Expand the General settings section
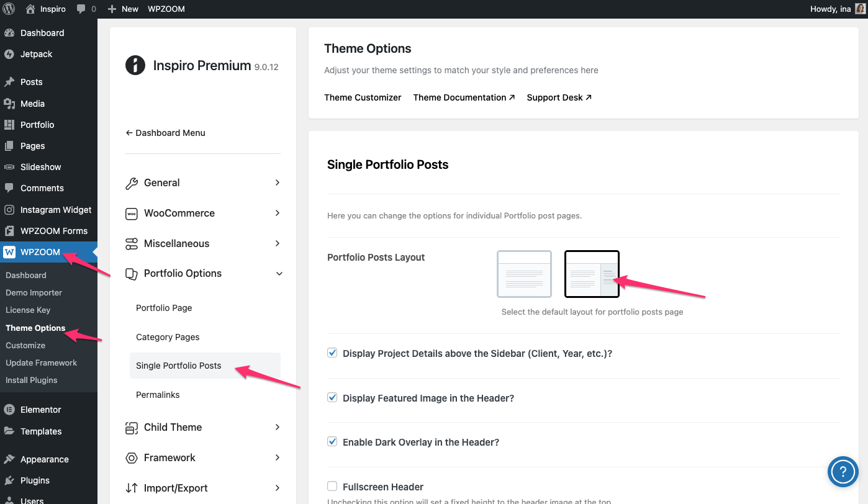This screenshot has width=868, height=504. [203, 182]
